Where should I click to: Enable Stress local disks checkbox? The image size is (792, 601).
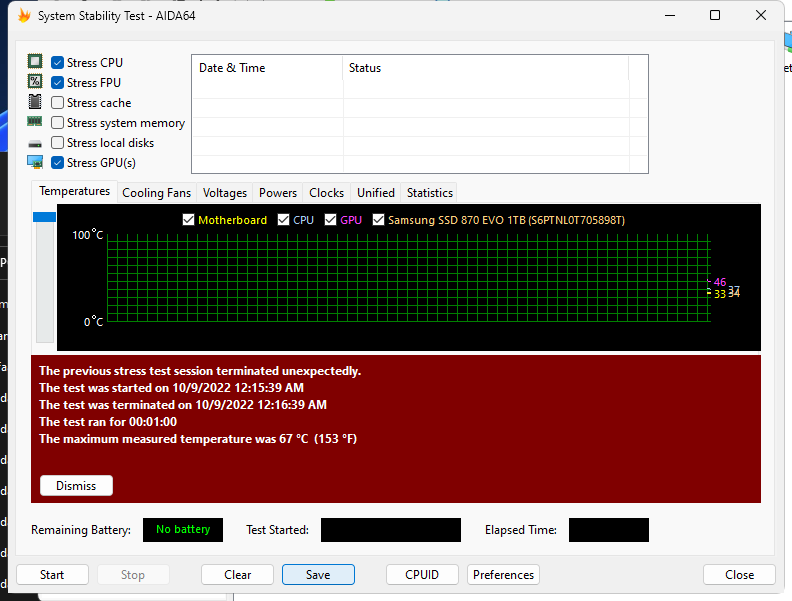(x=58, y=143)
